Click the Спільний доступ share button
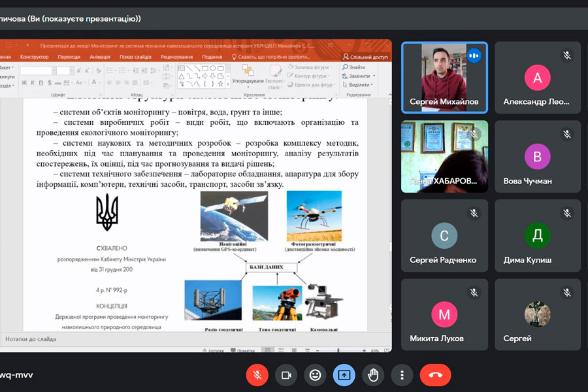This screenshot has height=392, width=588. [367, 57]
